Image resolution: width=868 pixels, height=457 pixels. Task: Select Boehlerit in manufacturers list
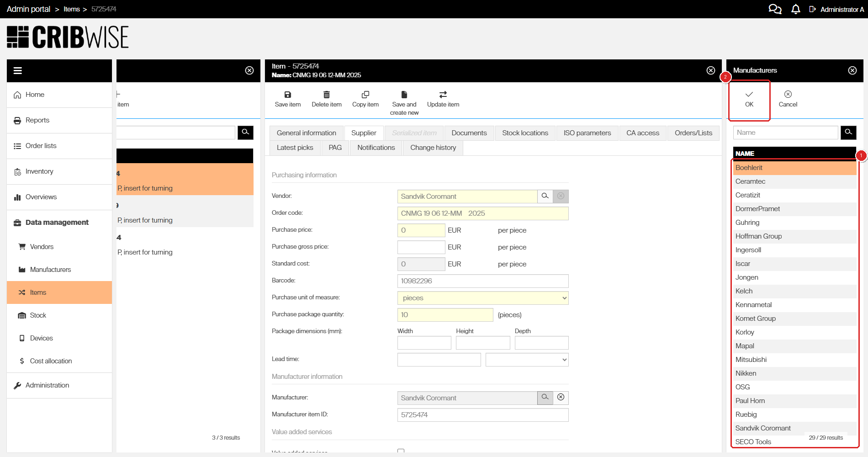pos(795,168)
